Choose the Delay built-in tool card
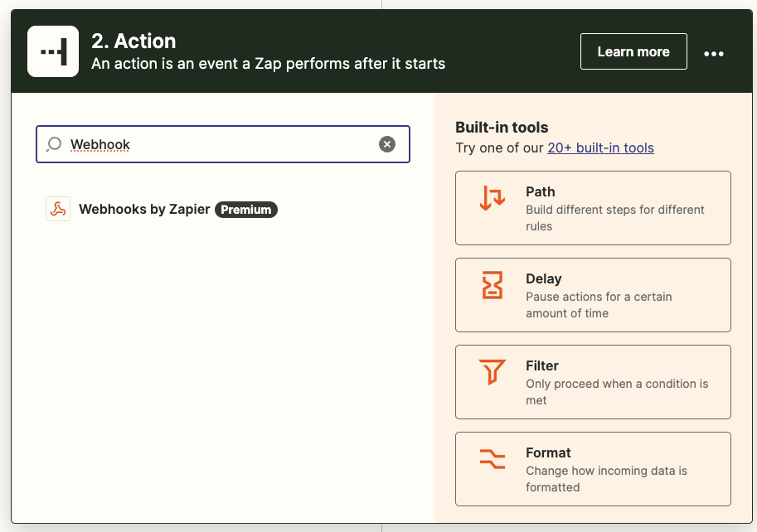 pos(593,295)
